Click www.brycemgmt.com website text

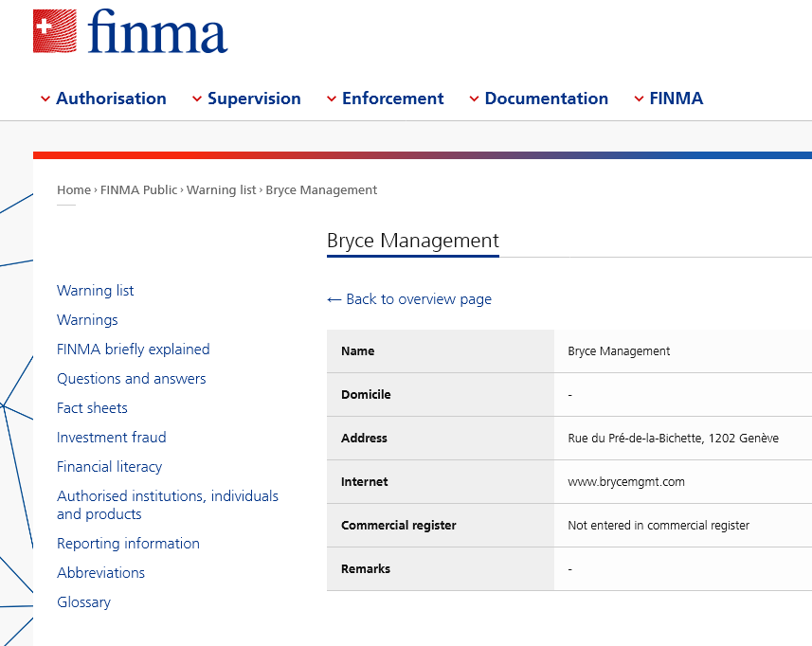(626, 481)
